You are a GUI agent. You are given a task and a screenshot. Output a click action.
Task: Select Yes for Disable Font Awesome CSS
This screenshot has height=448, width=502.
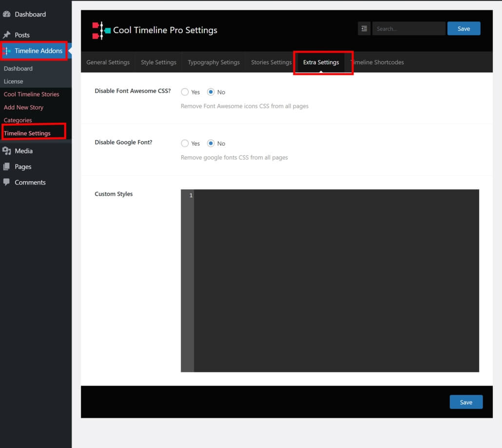point(185,92)
